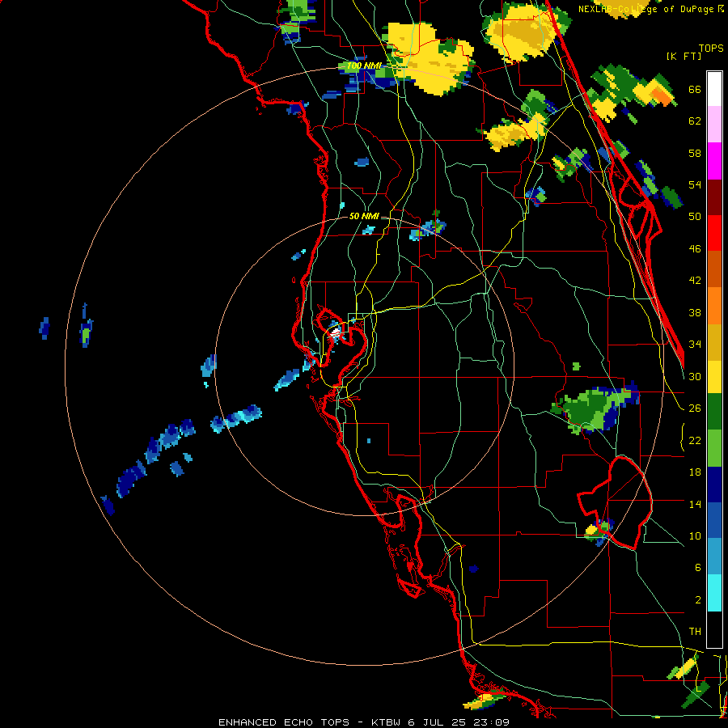This screenshot has height=728, width=728.
Task: Click the legend value '26'
Action: coord(695,408)
